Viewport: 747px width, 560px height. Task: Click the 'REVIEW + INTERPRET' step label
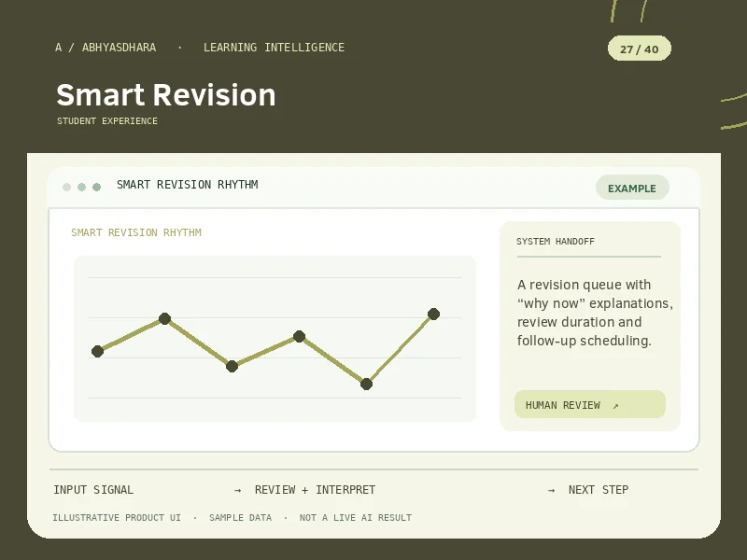click(x=315, y=490)
